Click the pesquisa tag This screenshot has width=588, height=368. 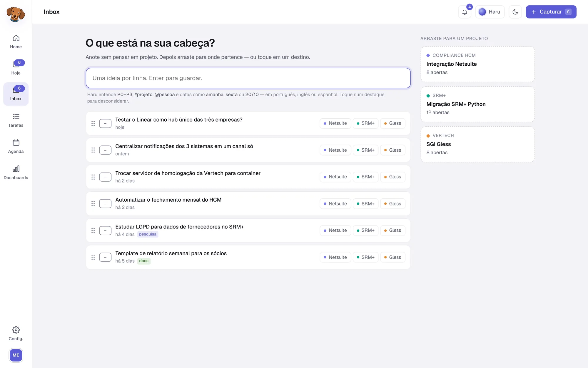[x=148, y=234]
